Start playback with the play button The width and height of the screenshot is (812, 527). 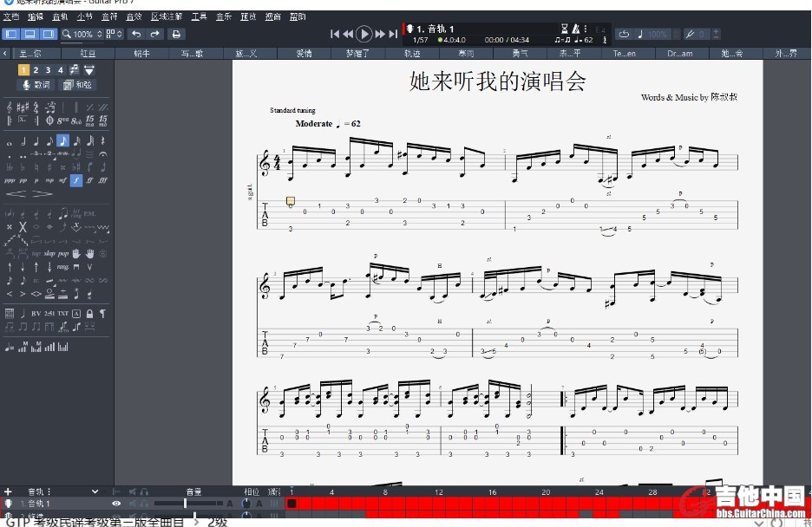[x=364, y=34]
